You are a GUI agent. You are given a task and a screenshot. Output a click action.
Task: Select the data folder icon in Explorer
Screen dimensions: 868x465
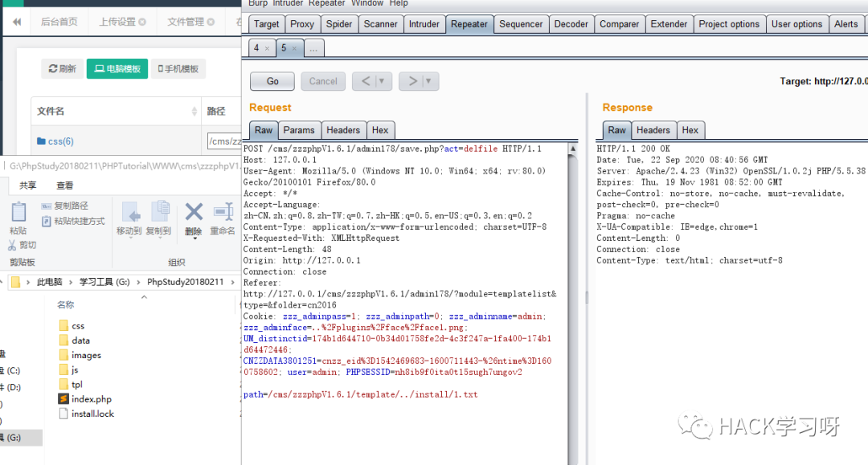tap(63, 341)
